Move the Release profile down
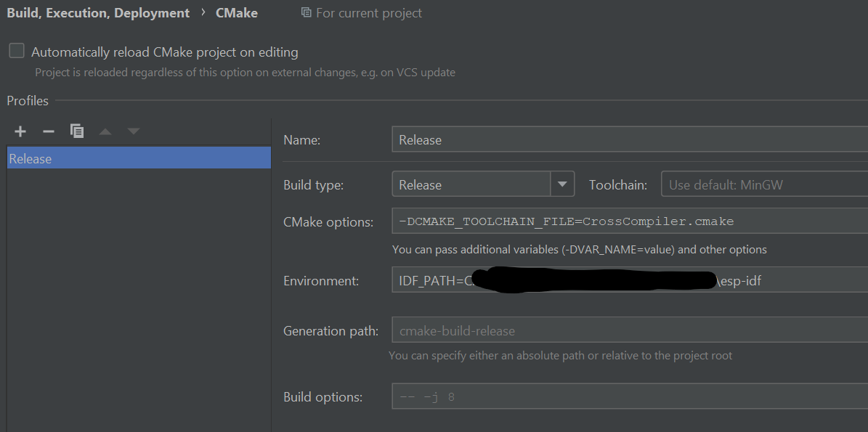868x432 pixels. click(x=133, y=131)
